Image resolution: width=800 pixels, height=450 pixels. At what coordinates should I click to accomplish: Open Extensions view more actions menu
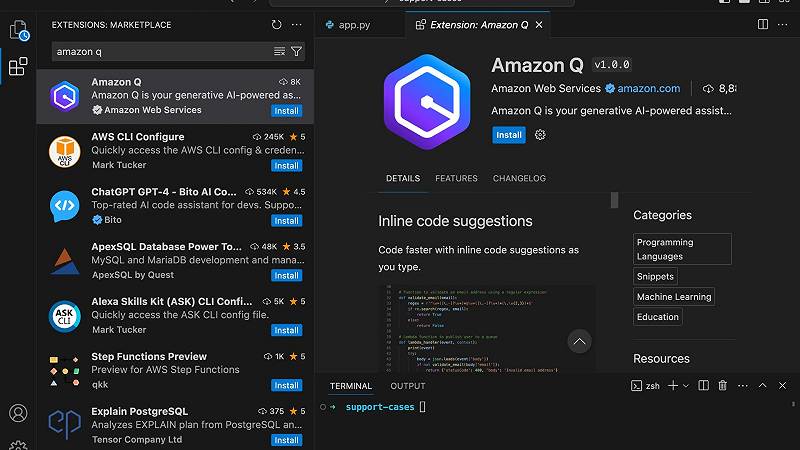click(296, 24)
